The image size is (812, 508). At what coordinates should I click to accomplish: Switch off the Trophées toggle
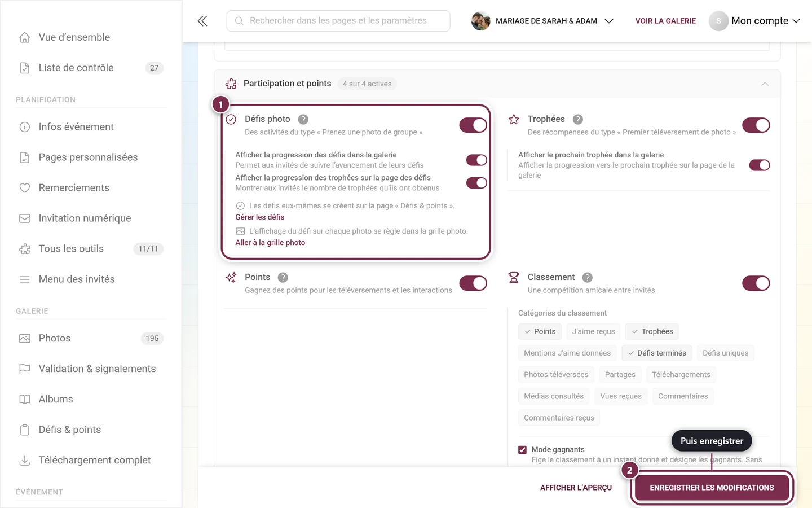[756, 125]
